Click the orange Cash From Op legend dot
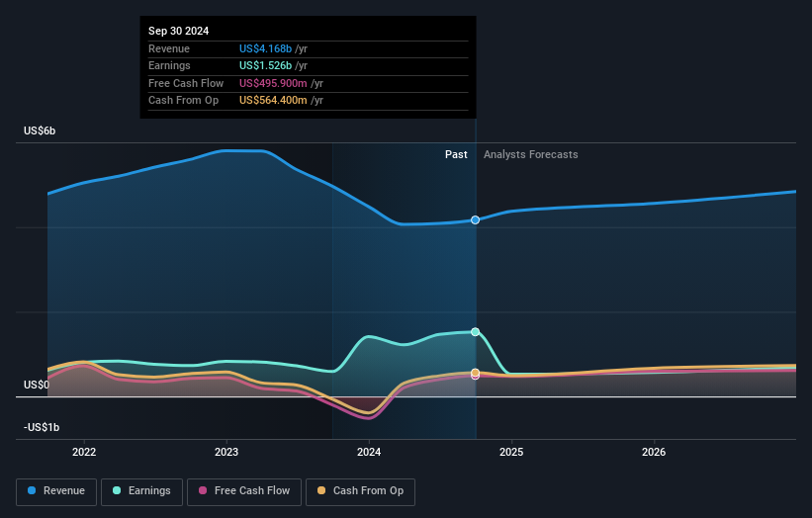The width and height of the screenshot is (812, 518). tap(321, 490)
